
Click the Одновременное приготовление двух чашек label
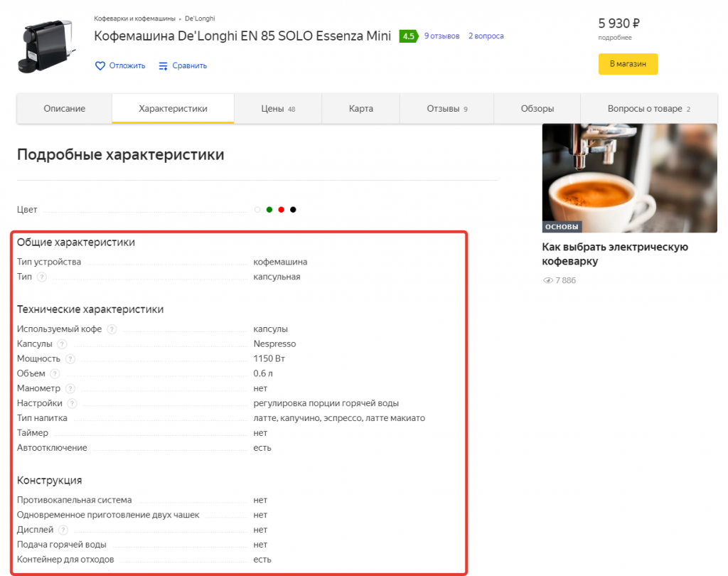[108, 515]
